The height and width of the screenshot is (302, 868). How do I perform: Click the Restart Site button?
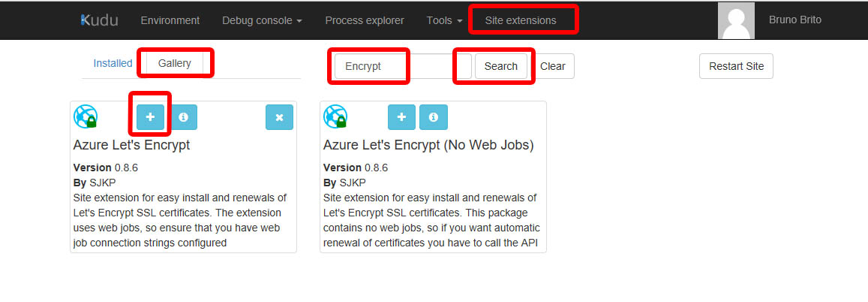(x=736, y=66)
